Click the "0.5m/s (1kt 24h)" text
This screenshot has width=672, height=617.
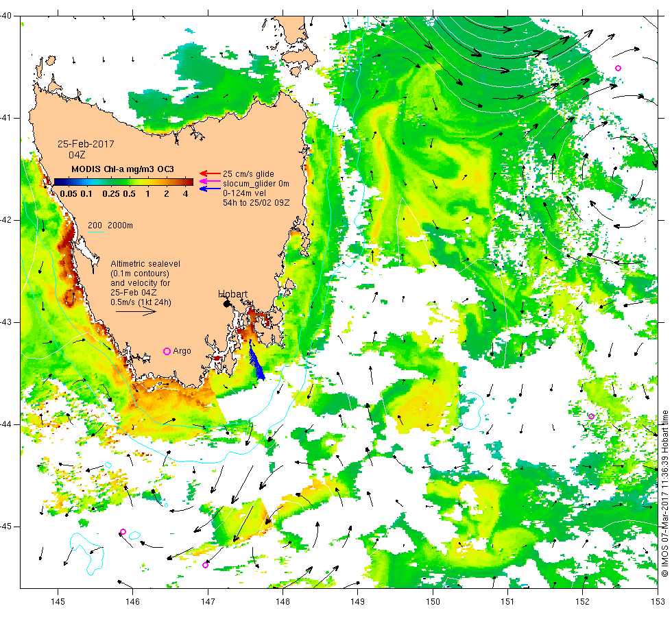click(x=141, y=302)
